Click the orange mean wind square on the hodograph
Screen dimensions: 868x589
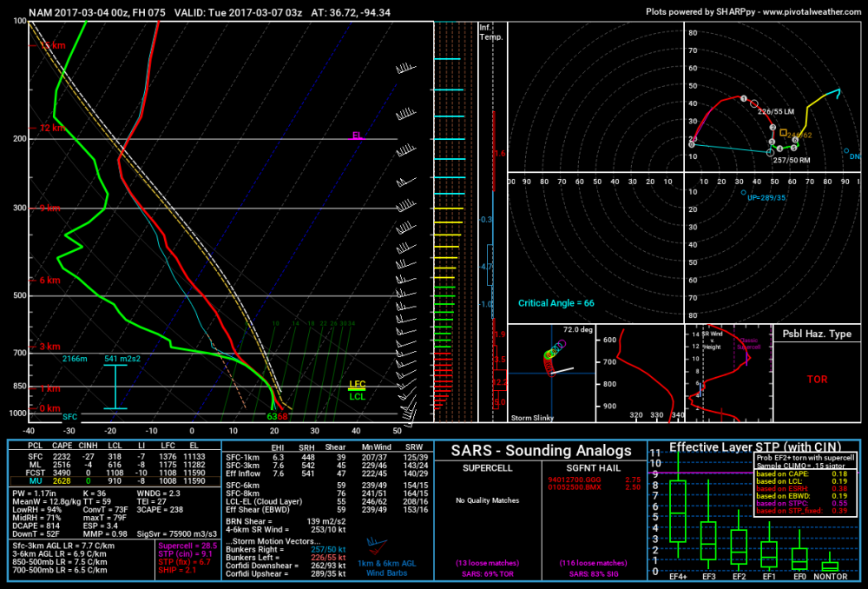783,133
